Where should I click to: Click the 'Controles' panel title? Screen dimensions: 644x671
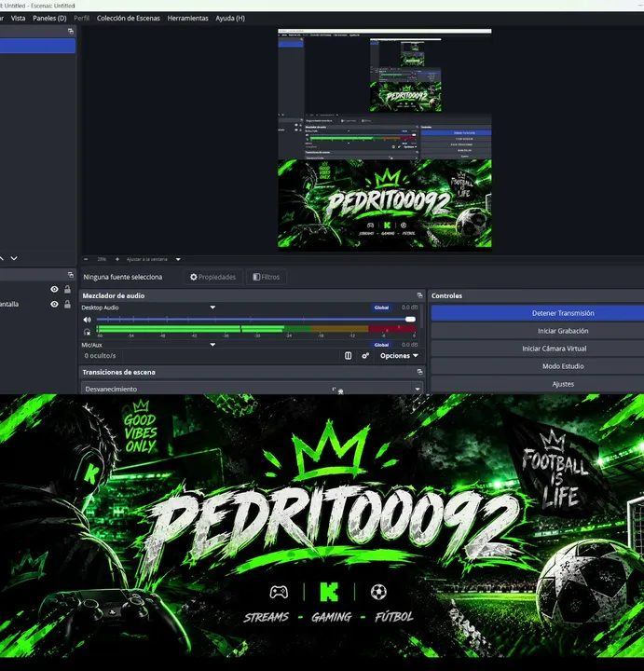[x=446, y=295]
